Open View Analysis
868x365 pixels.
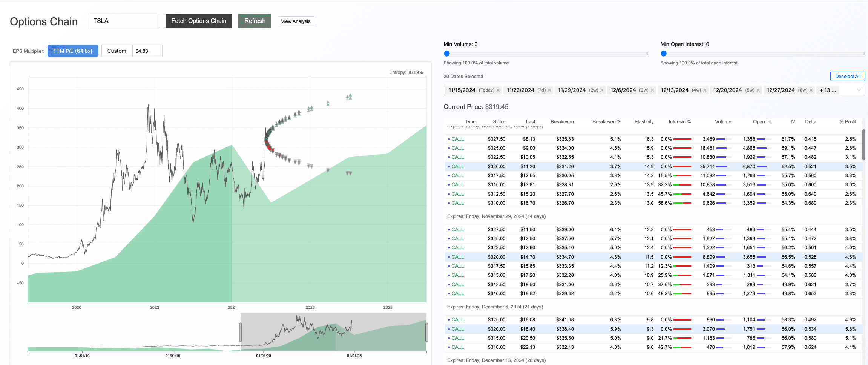click(x=296, y=21)
